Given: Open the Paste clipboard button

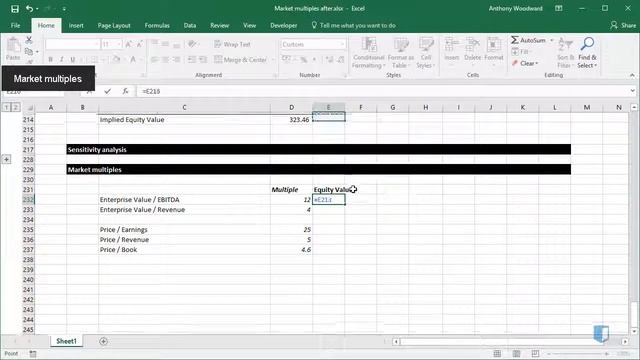Looking at the screenshot, I should tap(13, 49).
